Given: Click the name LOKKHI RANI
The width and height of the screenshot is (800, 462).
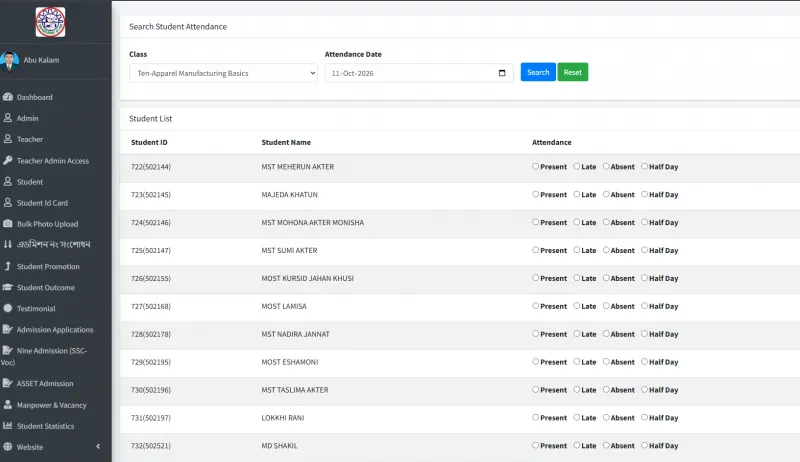Looking at the screenshot, I should click(x=283, y=418).
